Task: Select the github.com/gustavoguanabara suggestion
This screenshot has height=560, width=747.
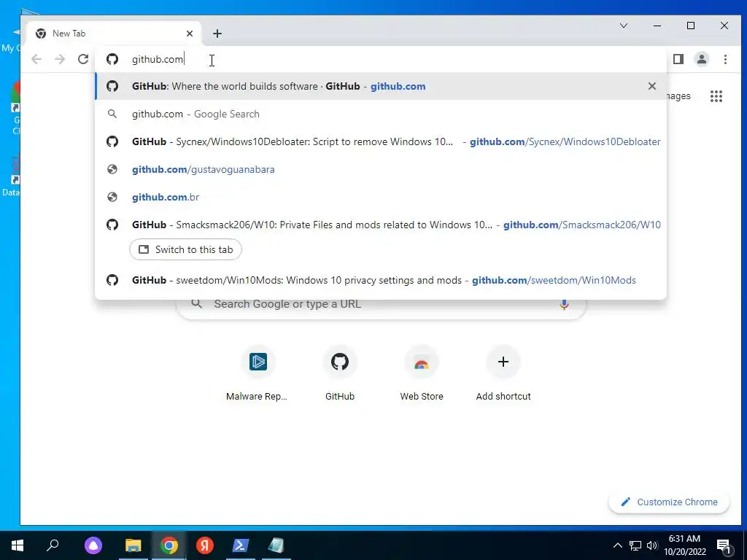Action: [381, 169]
